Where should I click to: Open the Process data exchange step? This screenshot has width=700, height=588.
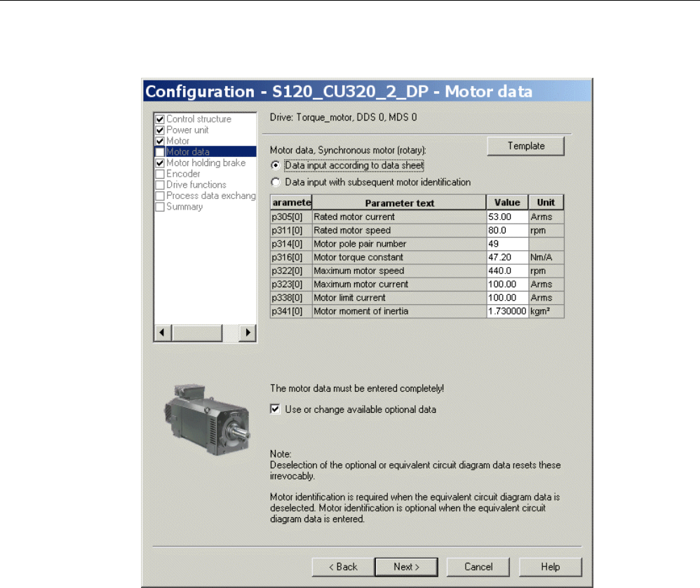(210, 196)
